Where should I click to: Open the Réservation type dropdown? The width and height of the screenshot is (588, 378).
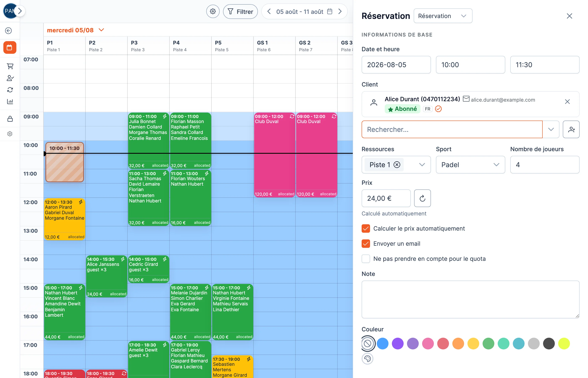click(442, 16)
